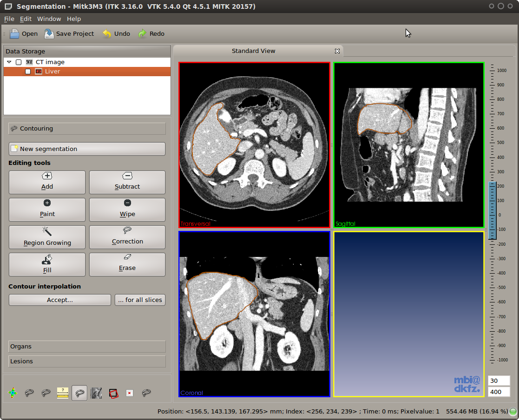Click the Open toolbar button
519x420 pixels.
(24, 34)
